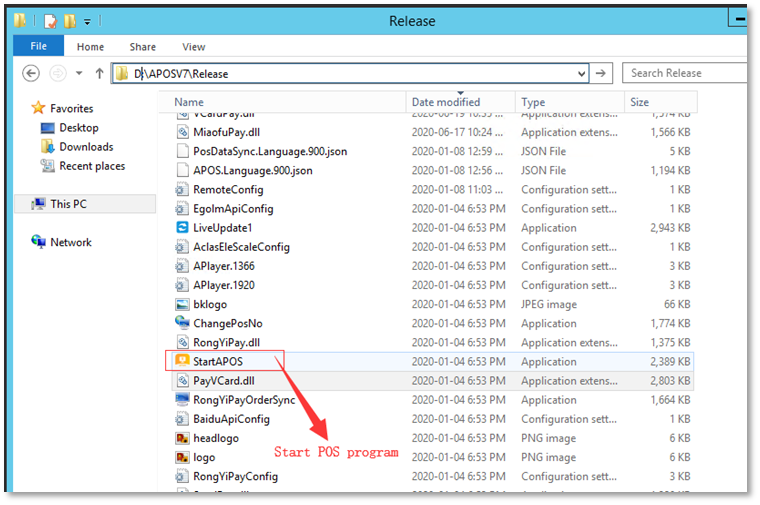
Task: Click the PayVCard.dll file name
Action: (x=223, y=381)
